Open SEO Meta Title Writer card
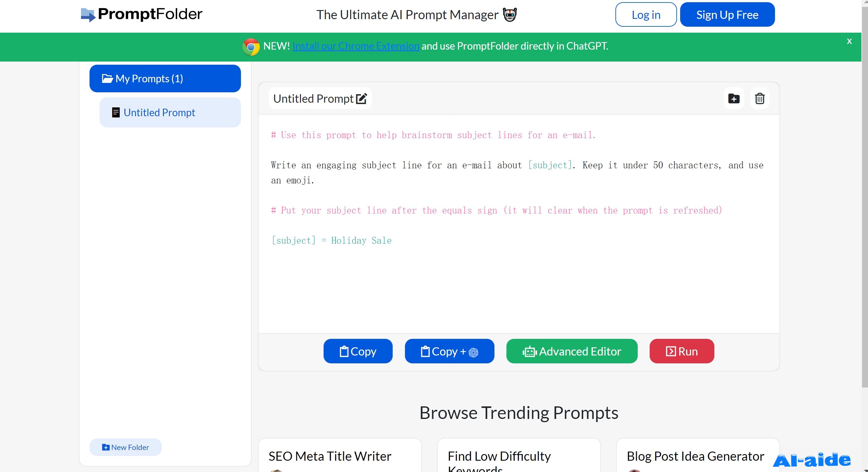This screenshot has width=868, height=472. (340, 455)
